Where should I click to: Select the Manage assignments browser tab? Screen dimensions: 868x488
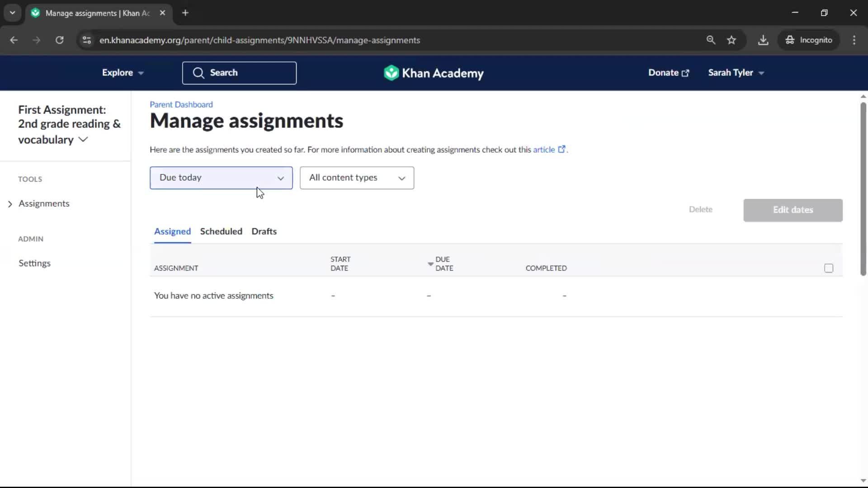[99, 13]
